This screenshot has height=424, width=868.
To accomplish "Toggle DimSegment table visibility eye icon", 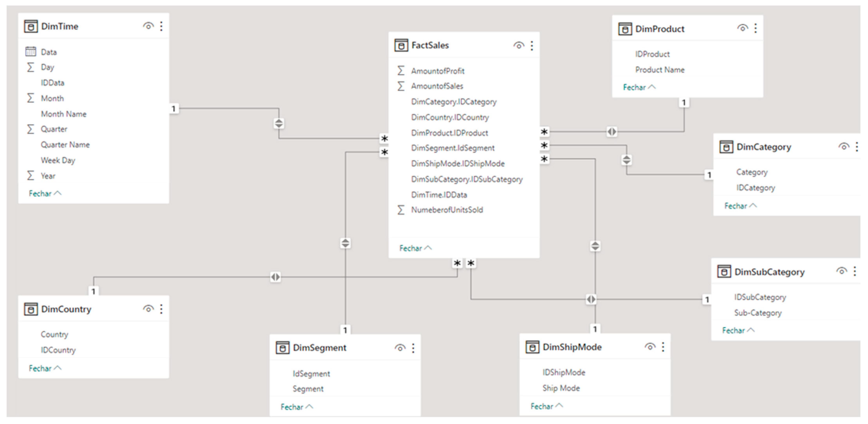I will 400,348.
